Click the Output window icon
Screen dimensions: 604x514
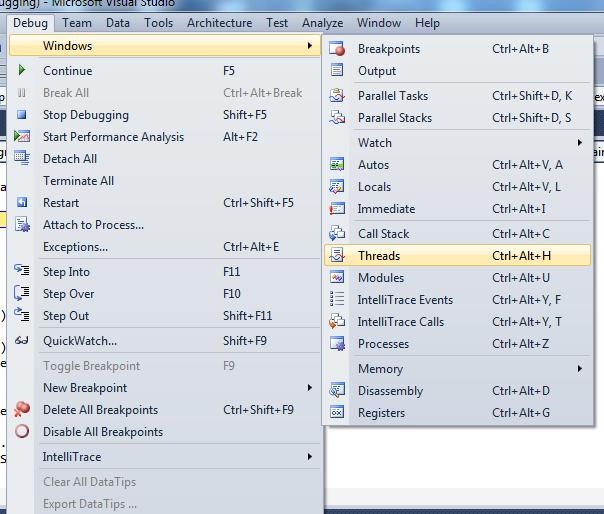click(337, 70)
